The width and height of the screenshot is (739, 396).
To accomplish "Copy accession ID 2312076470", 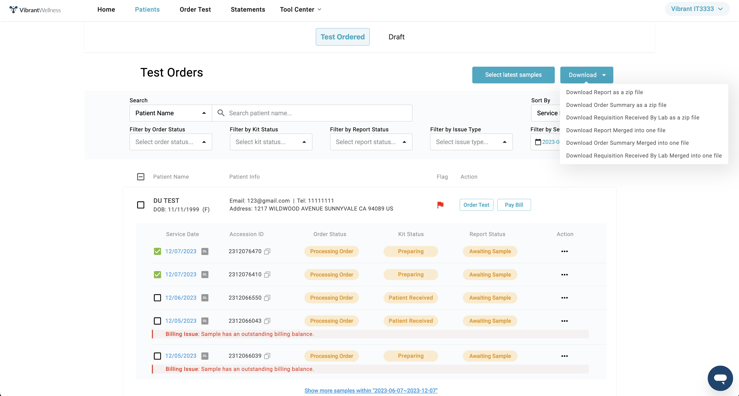I will (267, 252).
